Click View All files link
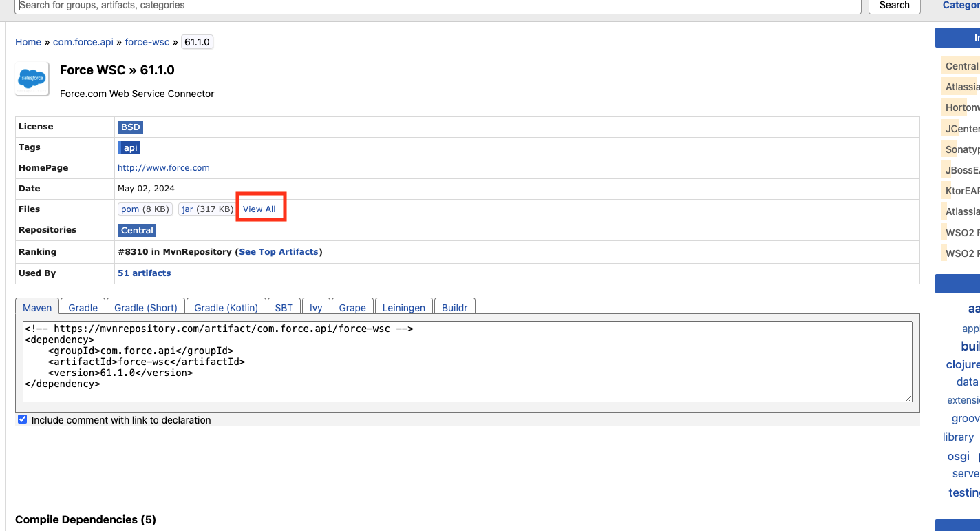The height and width of the screenshot is (531, 980). pyautogui.click(x=259, y=209)
